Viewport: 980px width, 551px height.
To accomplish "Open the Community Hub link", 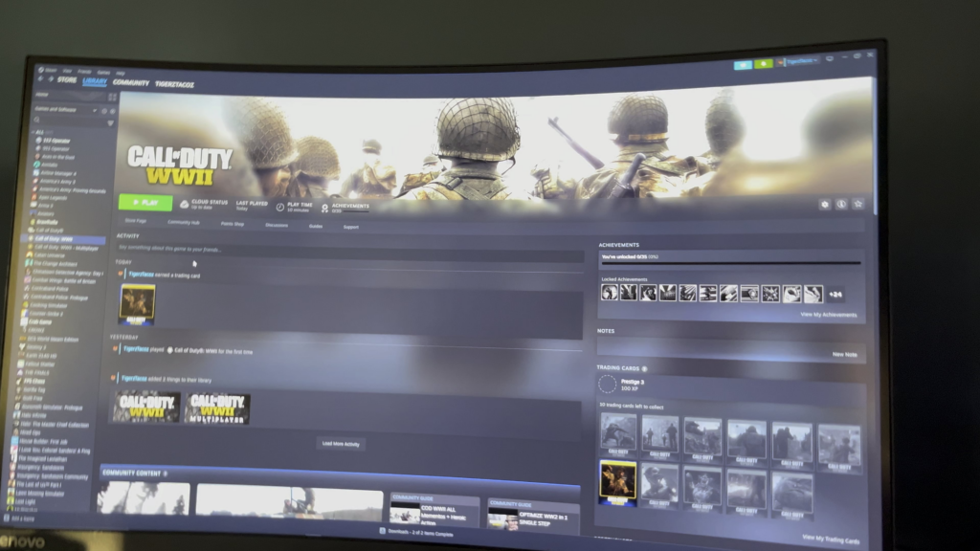I will click(183, 222).
